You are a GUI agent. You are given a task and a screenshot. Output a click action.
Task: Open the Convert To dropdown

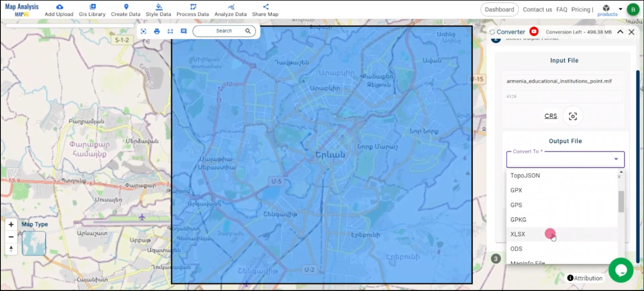565,159
